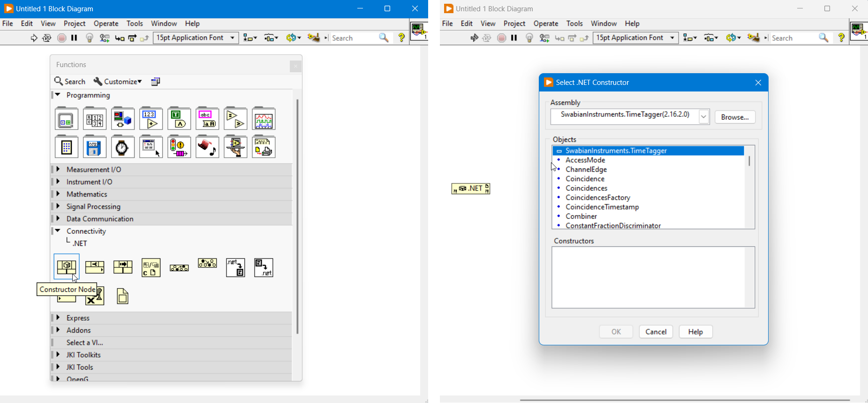Open the Window menu in the left window
Image resolution: width=868 pixels, height=403 pixels.
[164, 23]
